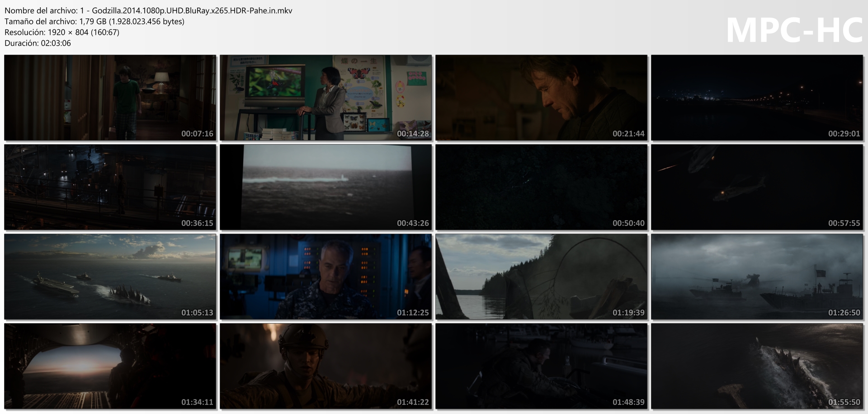
Task: Select the classroom thumbnail at 00:14:28
Action: [x=326, y=98]
